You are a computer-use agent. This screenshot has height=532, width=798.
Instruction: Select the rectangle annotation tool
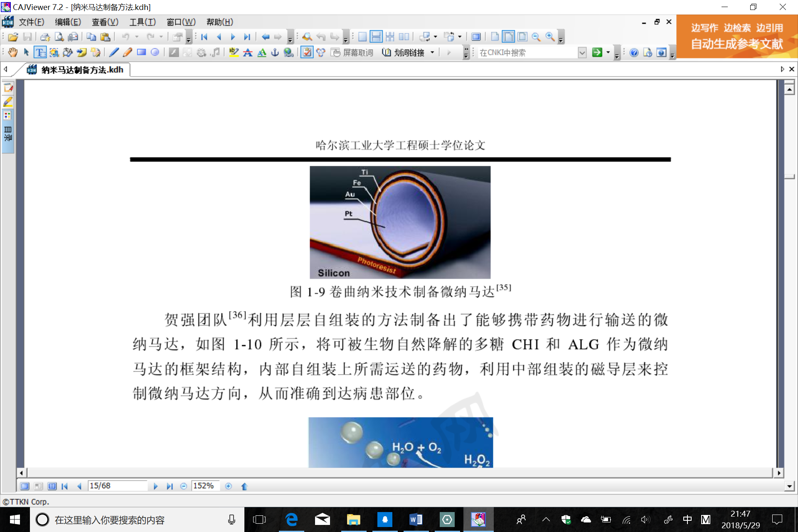pos(141,52)
